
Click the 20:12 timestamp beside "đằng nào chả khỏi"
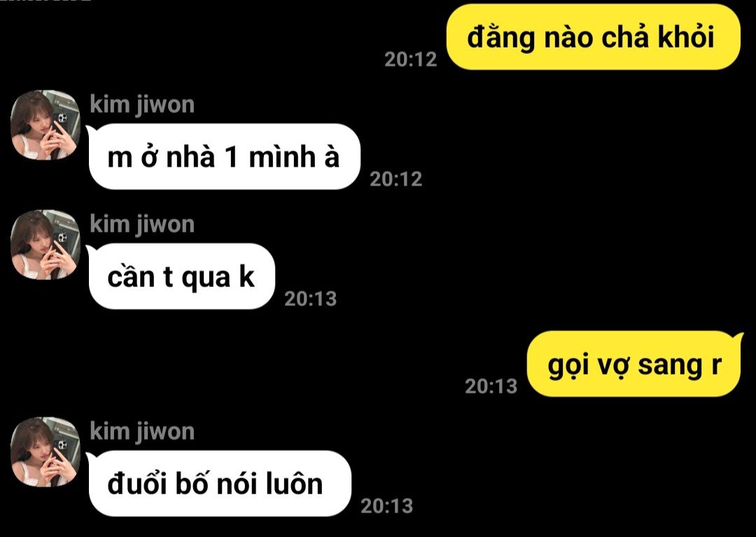coord(411,60)
